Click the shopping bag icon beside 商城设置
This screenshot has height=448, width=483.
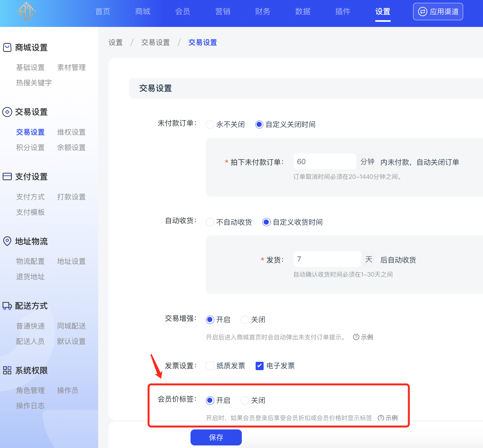7,47
